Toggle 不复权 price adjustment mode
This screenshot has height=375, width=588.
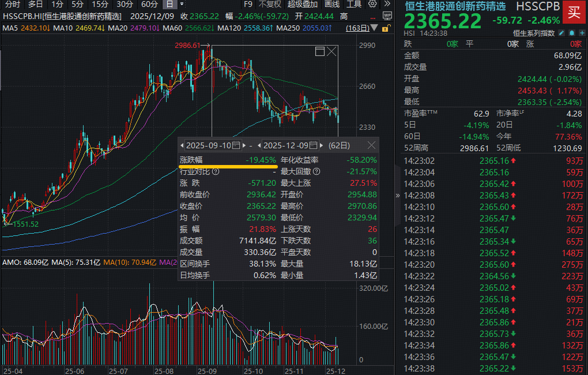pos(270,4)
